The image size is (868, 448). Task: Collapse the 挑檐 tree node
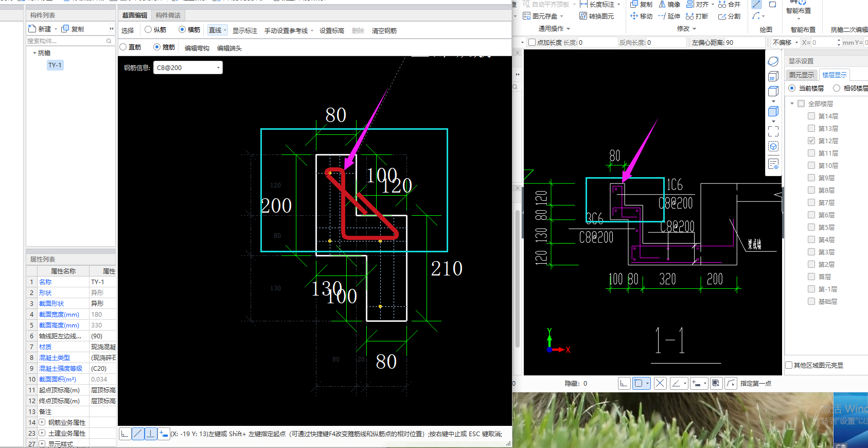tap(34, 53)
